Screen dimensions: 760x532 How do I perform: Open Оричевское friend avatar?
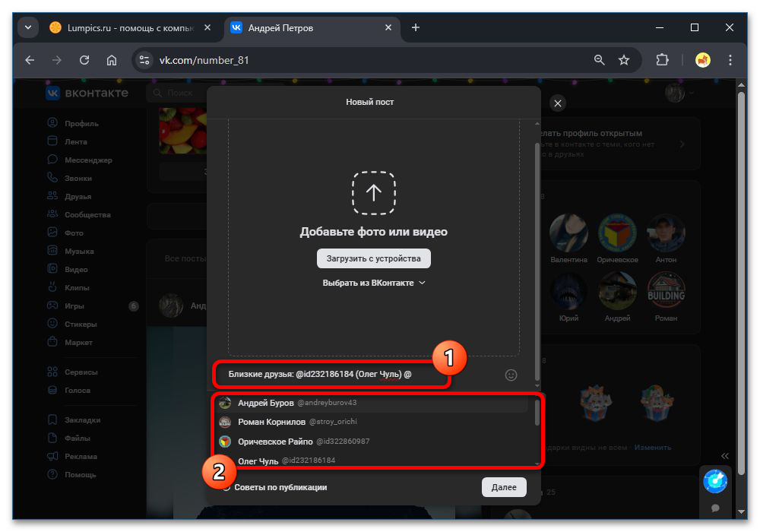tap(617, 233)
